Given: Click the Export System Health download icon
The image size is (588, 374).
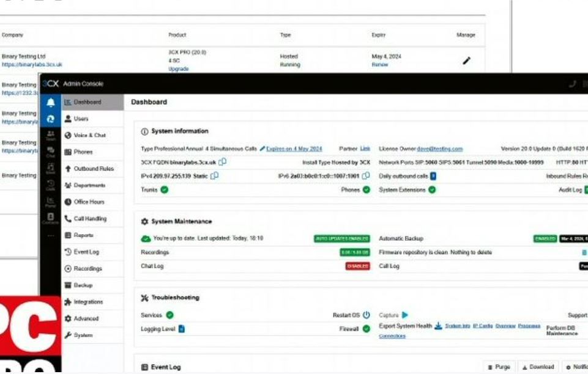Looking at the screenshot, I should click(x=438, y=326).
